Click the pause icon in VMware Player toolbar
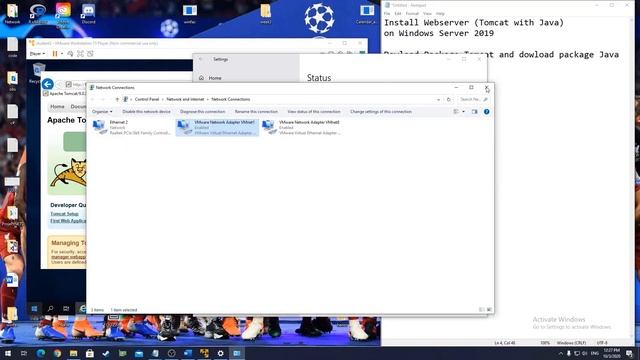 pos(55,53)
